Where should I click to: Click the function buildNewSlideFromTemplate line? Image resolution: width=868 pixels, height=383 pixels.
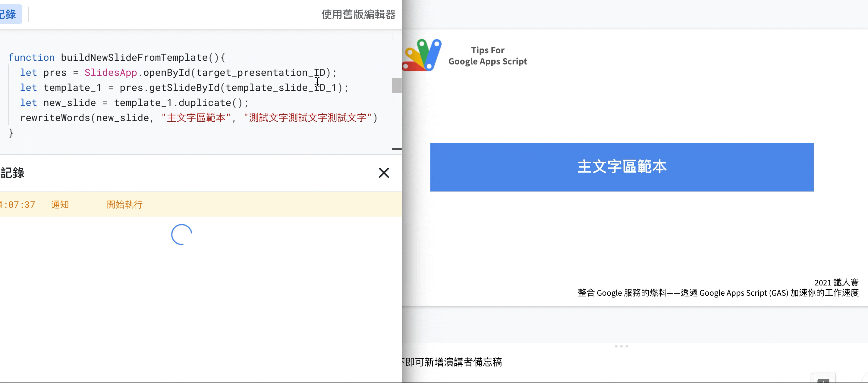point(117,58)
